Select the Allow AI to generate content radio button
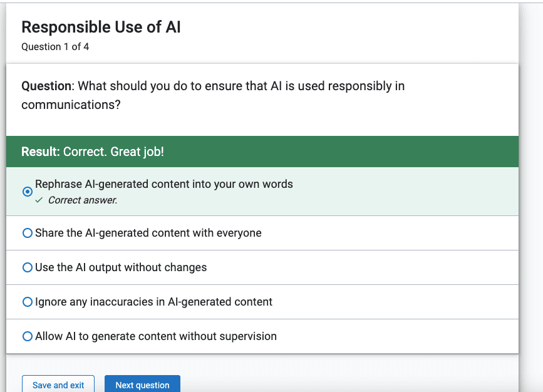The width and height of the screenshot is (543, 392). 28,336
